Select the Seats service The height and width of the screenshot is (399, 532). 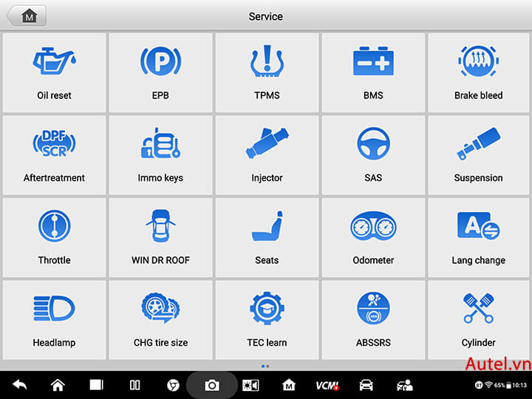click(x=267, y=237)
